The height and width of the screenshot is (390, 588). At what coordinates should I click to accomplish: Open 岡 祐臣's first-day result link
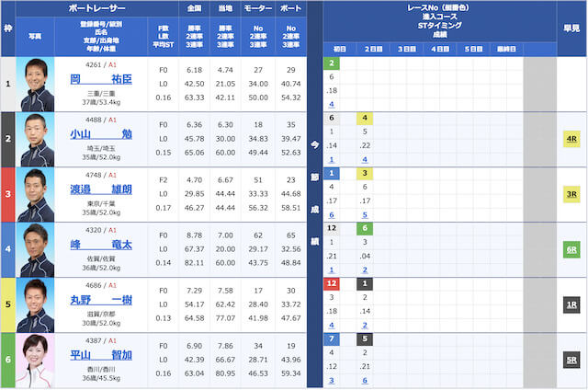pos(332,105)
